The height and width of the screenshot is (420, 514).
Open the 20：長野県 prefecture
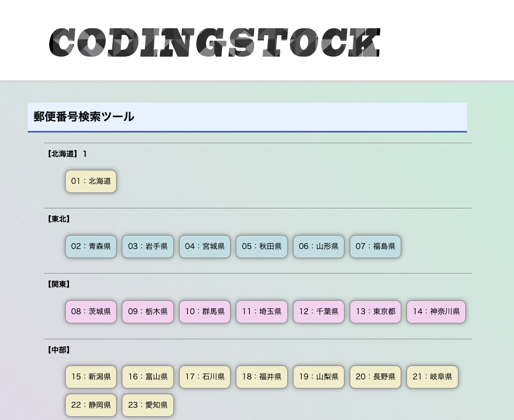(x=375, y=377)
